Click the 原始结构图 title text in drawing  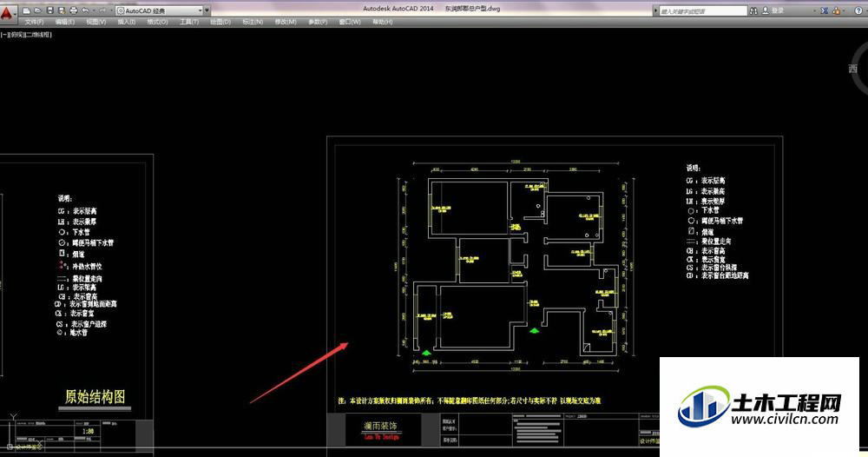pyautogui.click(x=95, y=397)
